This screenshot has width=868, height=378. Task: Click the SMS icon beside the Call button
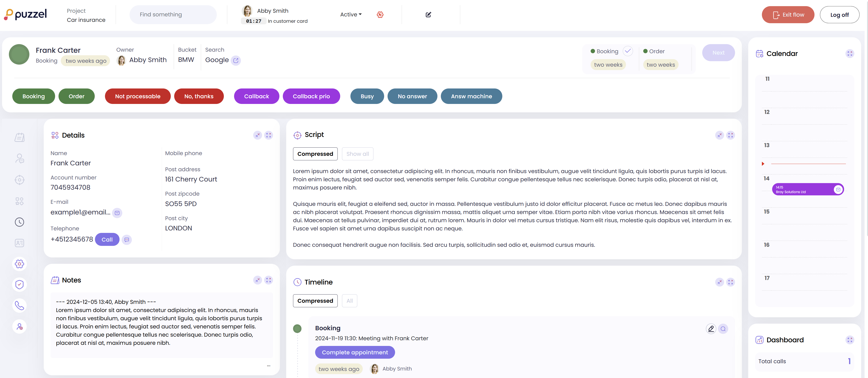coord(127,240)
